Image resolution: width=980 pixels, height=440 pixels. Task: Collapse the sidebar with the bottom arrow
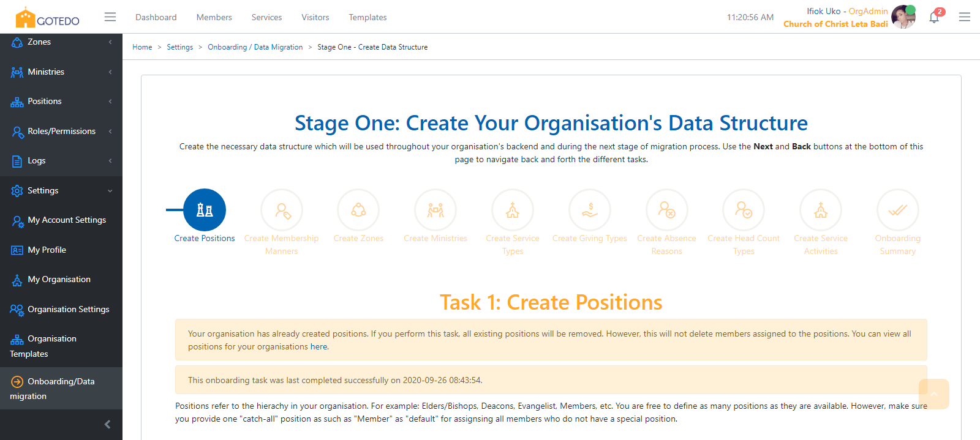tap(108, 424)
